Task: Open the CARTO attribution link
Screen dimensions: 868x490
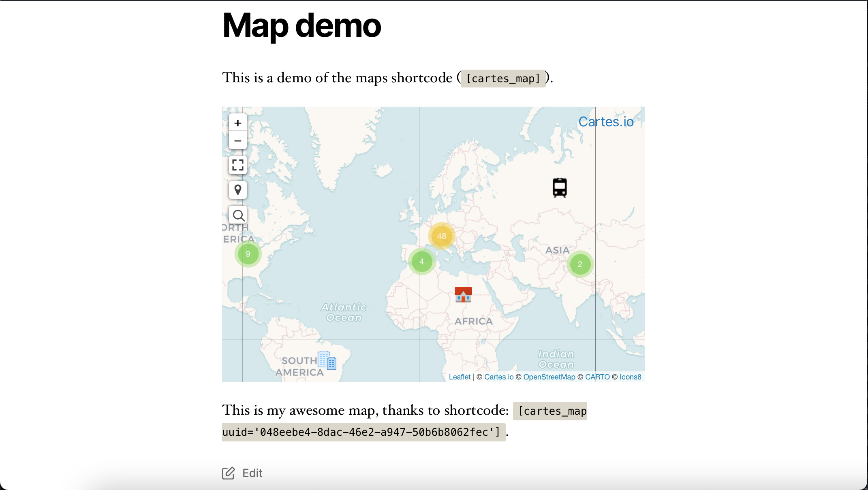Action: pos(597,377)
